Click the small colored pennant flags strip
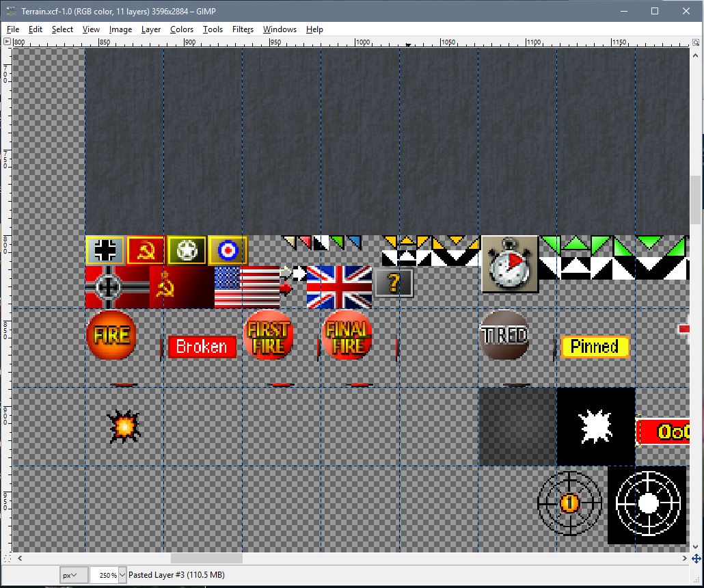Image resolution: width=704 pixels, height=588 pixels. tap(321, 243)
